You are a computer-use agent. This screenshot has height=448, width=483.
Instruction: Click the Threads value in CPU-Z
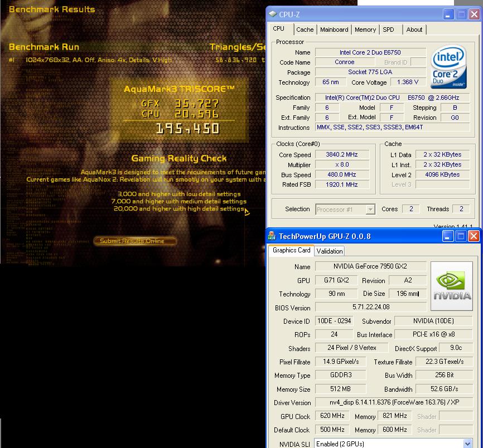(461, 209)
